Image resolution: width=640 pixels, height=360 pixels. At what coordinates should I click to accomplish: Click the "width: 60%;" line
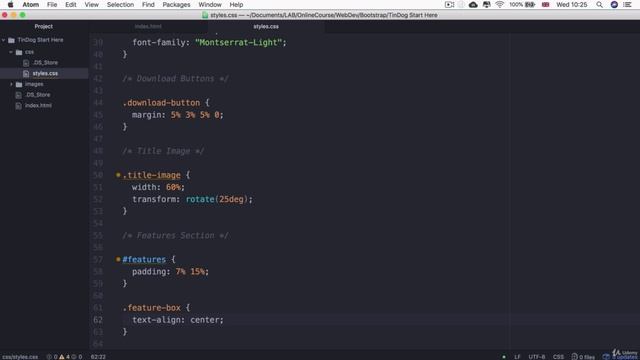[x=158, y=187]
